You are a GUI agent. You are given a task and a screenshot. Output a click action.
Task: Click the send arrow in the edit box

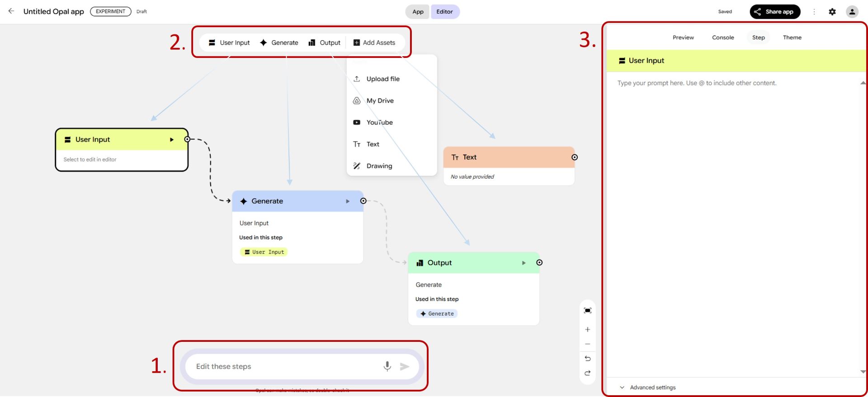pyautogui.click(x=405, y=366)
